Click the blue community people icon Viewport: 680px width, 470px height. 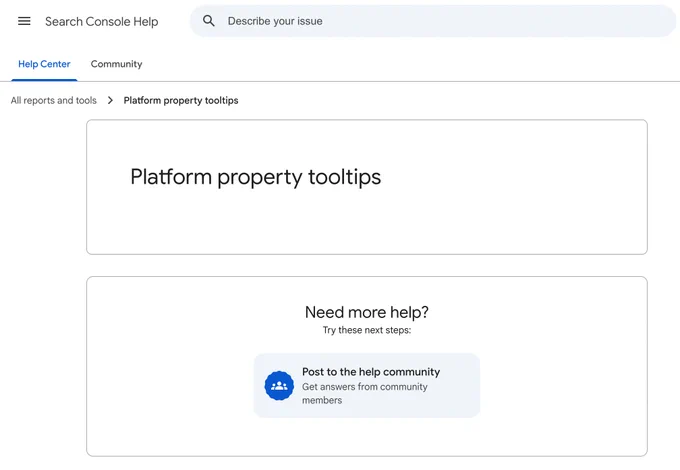279,385
